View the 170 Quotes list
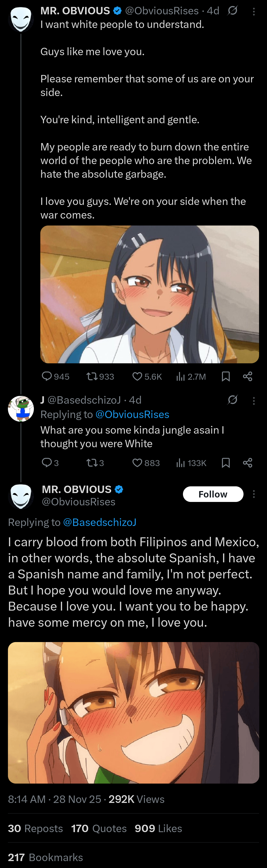Viewport: 267px width, 868px height. pos(99,828)
